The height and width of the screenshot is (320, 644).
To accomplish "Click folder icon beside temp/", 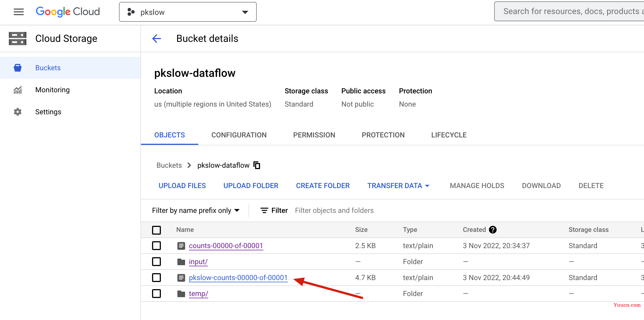I will click(181, 294).
